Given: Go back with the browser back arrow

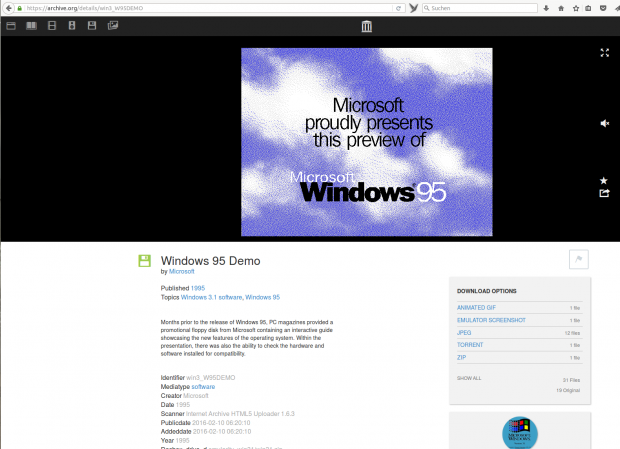Looking at the screenshot, I should (9, 8).
